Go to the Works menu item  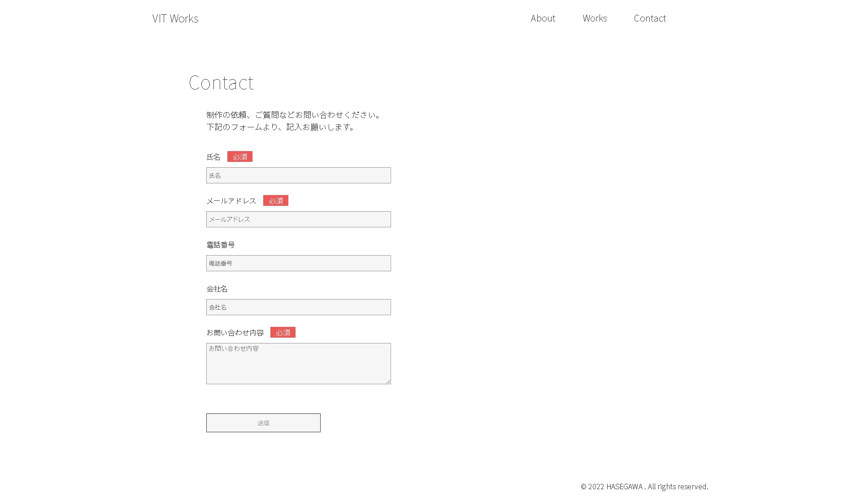(595, 18)
